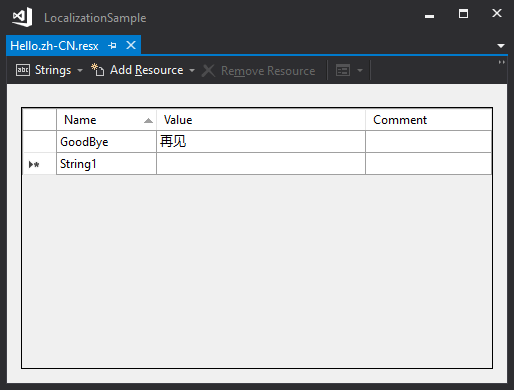Click the Value column header
The height and width of the screenshot is (390, 514).
pos(261,120)
